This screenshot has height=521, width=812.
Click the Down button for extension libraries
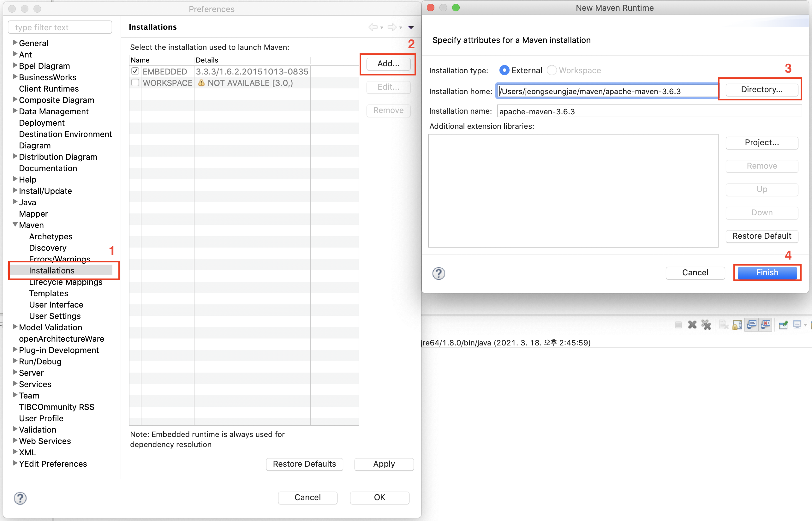point(762,212)
